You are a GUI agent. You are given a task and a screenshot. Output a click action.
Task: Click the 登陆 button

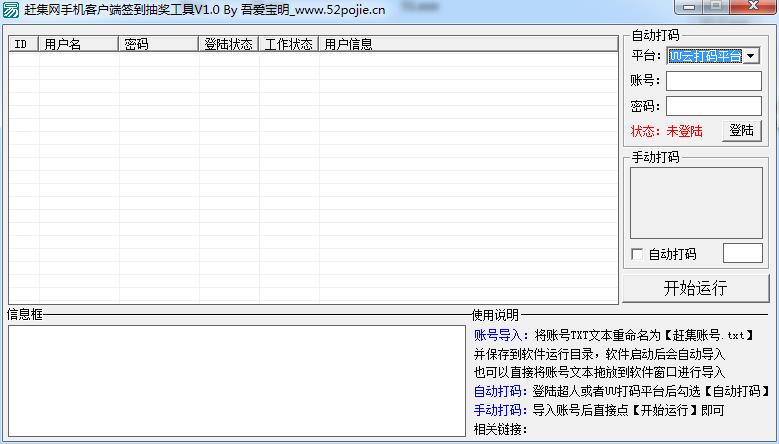point(741,131)
